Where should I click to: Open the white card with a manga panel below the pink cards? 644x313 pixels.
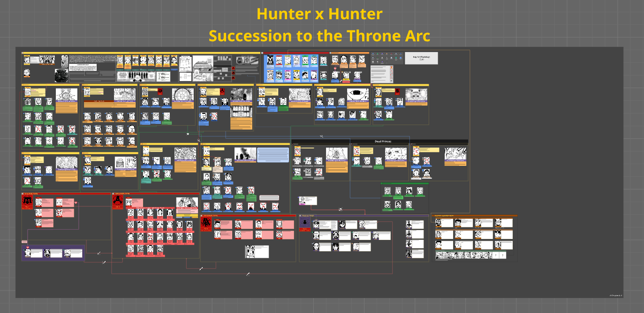(257, 252)
